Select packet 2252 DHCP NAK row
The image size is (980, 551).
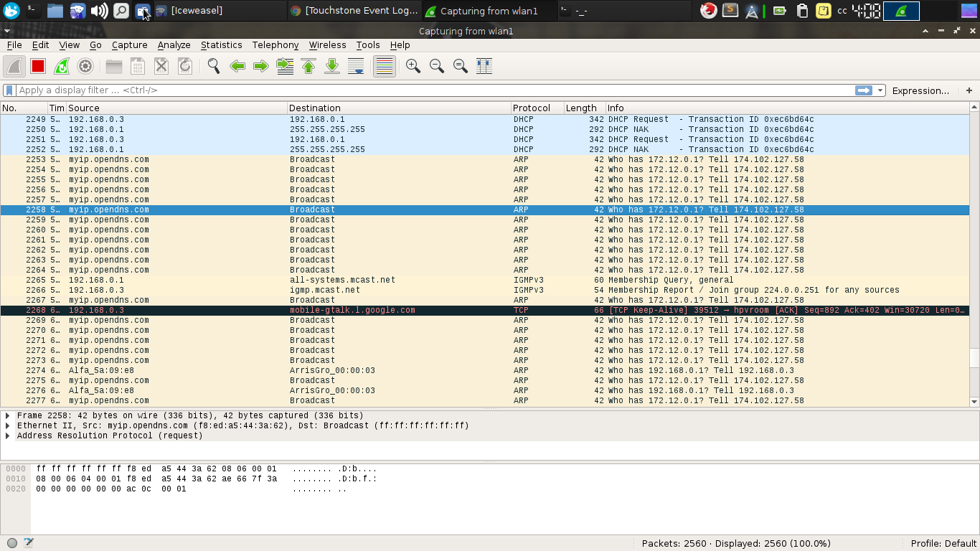pyautogui.click(x=484, y=149)
